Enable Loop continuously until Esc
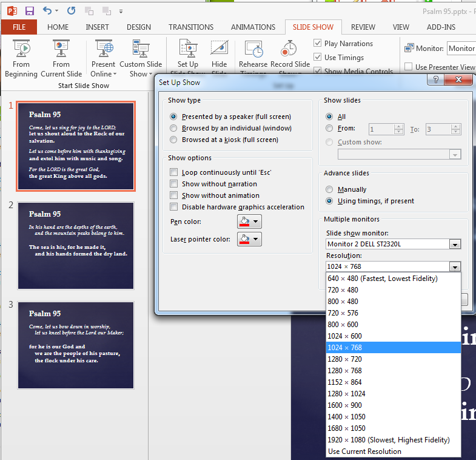This screenshot has height=460, width=476. [x=173, y=172]
